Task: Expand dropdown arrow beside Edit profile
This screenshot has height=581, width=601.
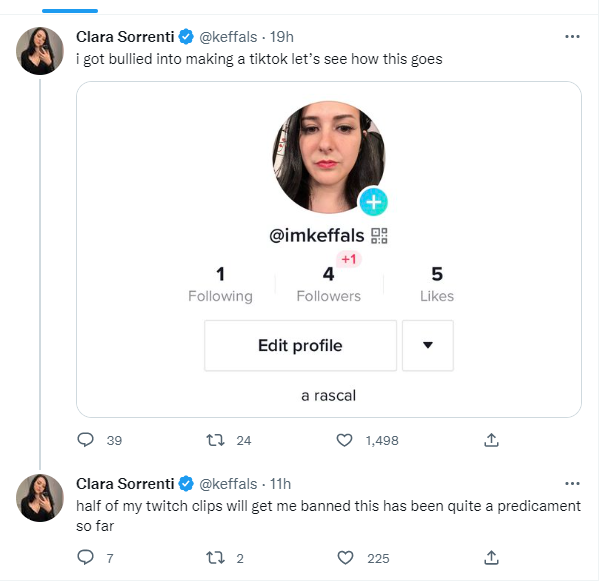Action: tap(428, 345)
